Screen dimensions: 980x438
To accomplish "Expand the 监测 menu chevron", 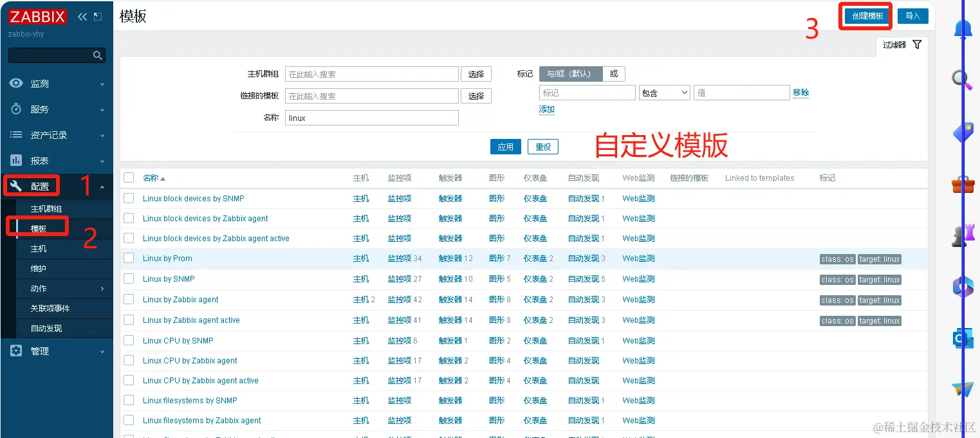I will point(102,84).
